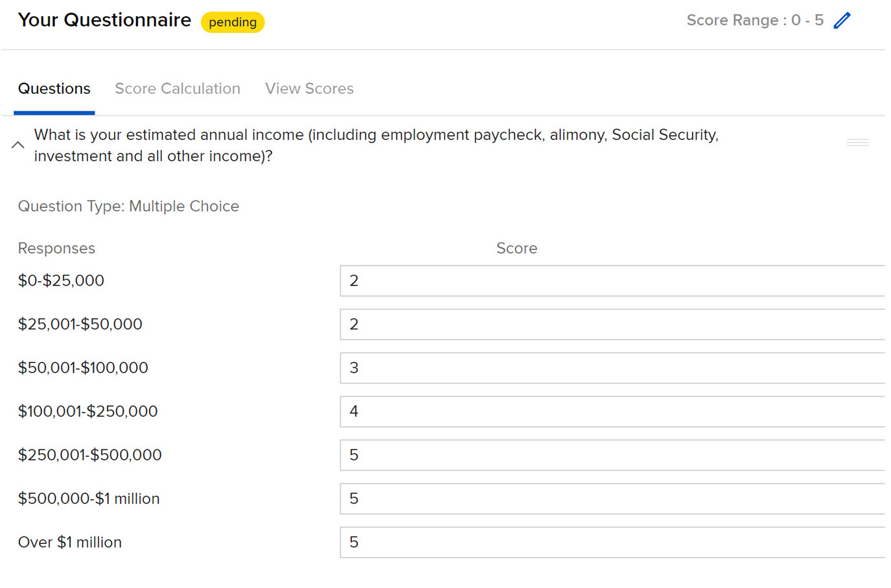Click the Question Type: Multiple Choice label
The width and height of the screenshot is (891, 588).
(128, 206)
